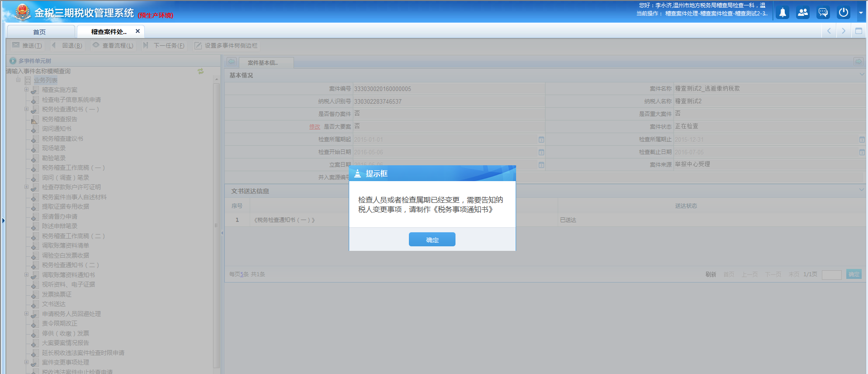The image size is (868, 374).
Task: Go to next tab with right chevron
Action: pos(844,31)
